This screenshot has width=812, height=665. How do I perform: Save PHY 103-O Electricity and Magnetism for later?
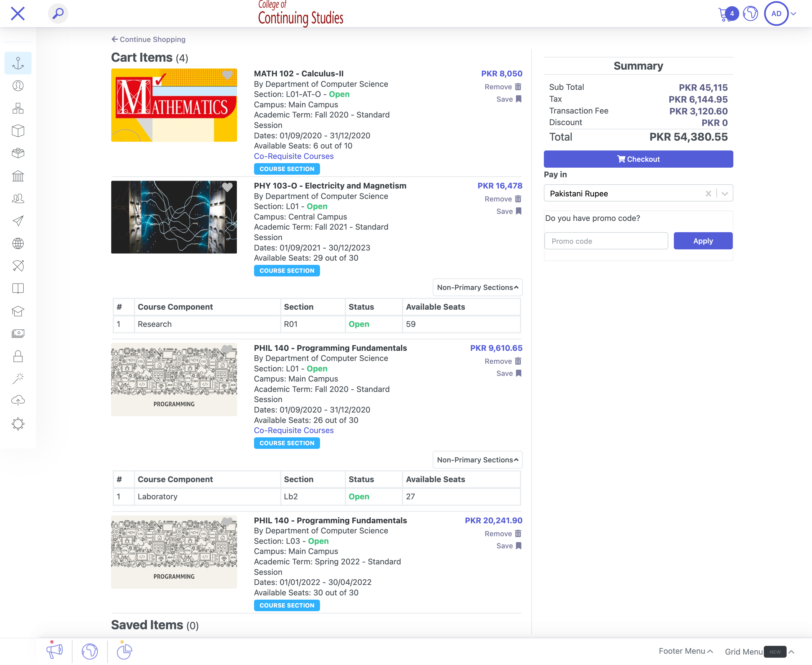coord(509,211)
